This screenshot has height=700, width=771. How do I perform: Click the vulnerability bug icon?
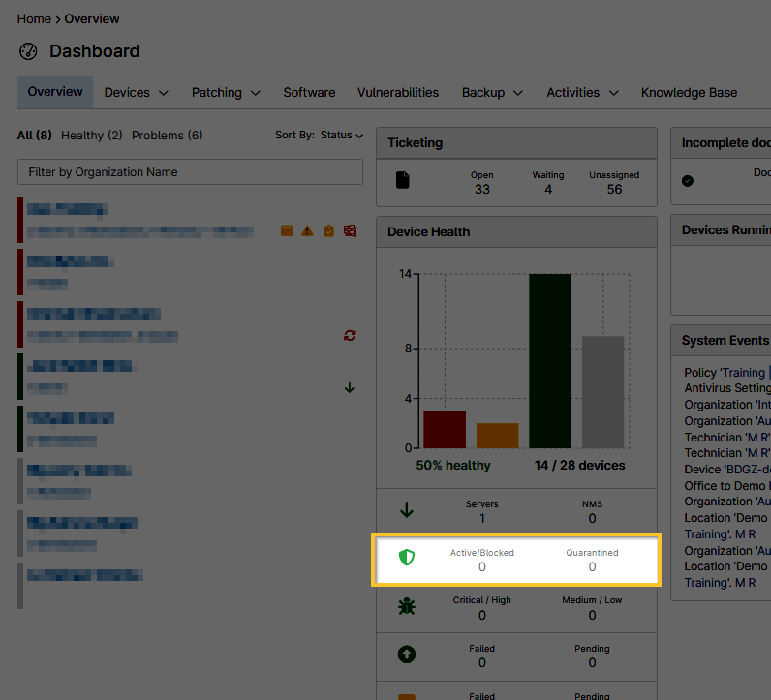tap(407, 607)
